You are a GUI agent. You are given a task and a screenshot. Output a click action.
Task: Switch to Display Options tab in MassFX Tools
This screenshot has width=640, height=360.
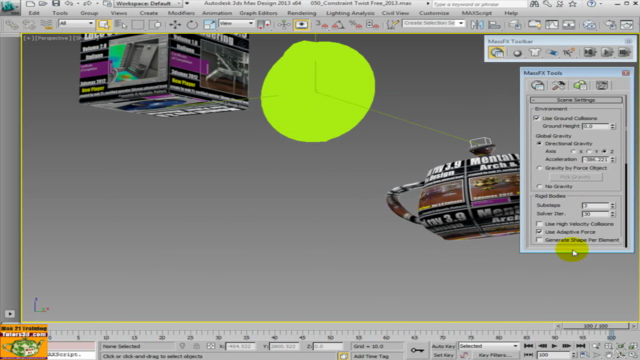[602, 85]
